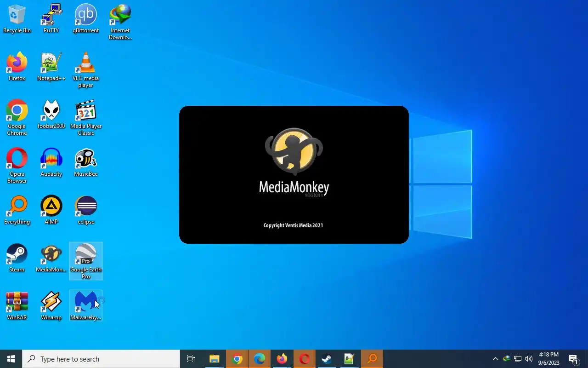The height and width of the screenshot is (368, 588).
Task: Select the foobar2000 desktop shortcut
Action: (x=51, y=115)
